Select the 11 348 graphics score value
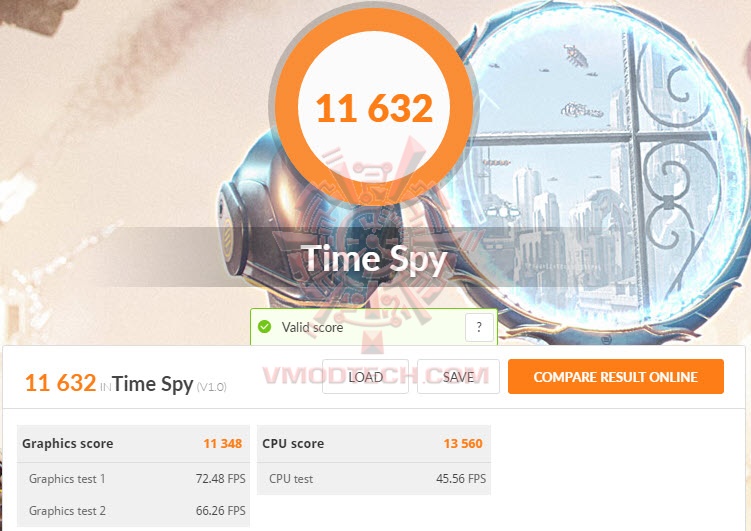This screenshot has height=531, width=751. click(224, 443)
